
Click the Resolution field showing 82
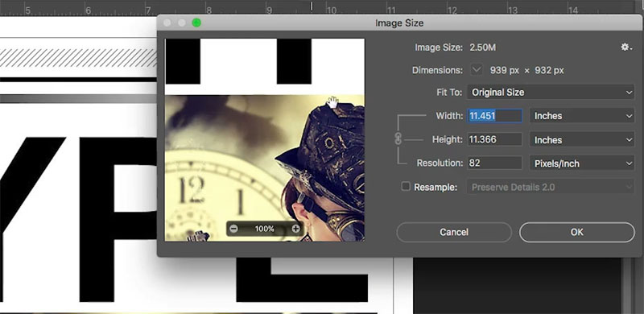[495, 163]
